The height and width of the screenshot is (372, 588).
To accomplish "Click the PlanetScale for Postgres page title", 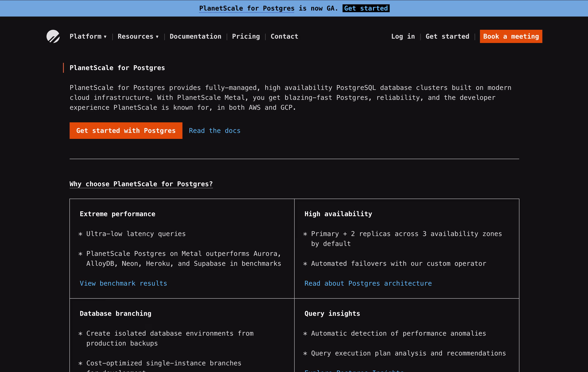I will point(117,68).
